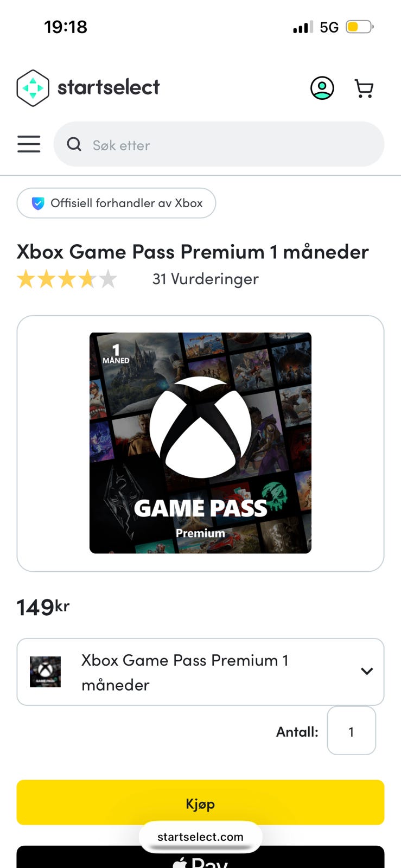Tap the cellular signal bars icon

click(x=303, y=27)
